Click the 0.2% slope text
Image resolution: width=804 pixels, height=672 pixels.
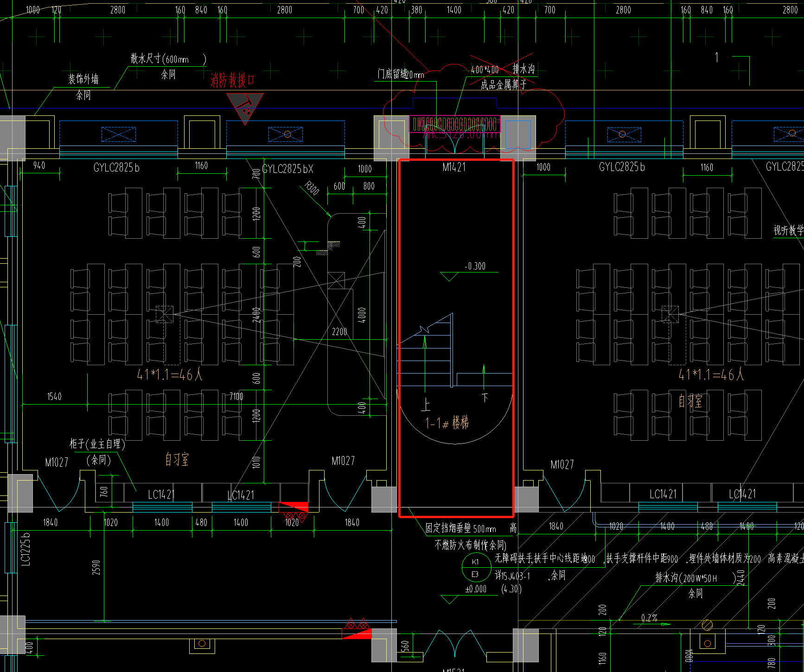(650, 618)
